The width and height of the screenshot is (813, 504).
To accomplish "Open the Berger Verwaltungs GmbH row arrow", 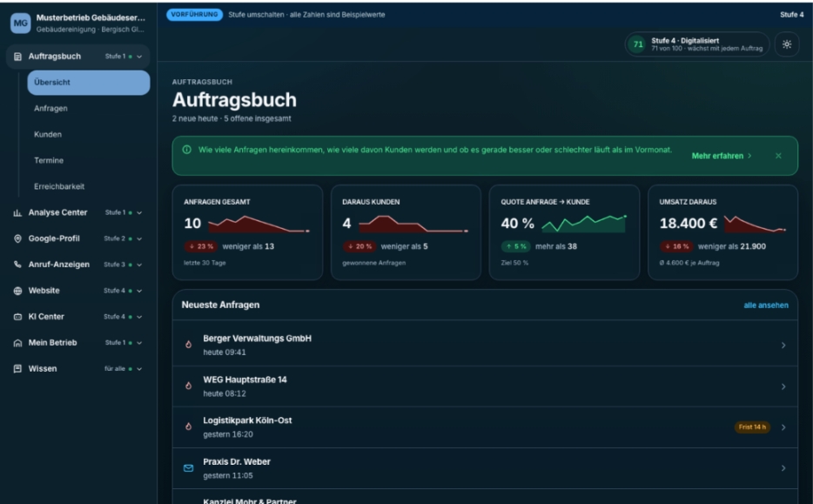I will pyautogui.click(x=783, y=345).
